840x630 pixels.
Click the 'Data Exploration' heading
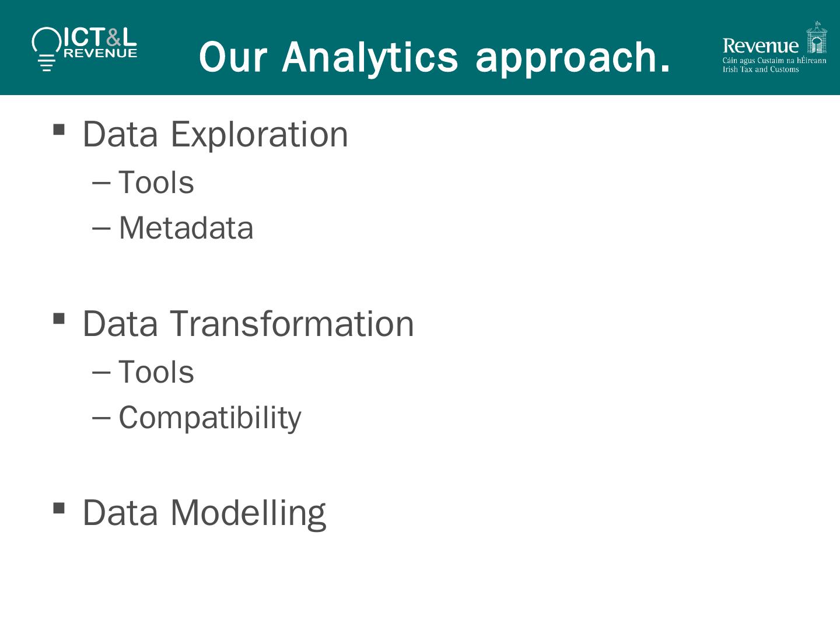[x=215, y=134]
